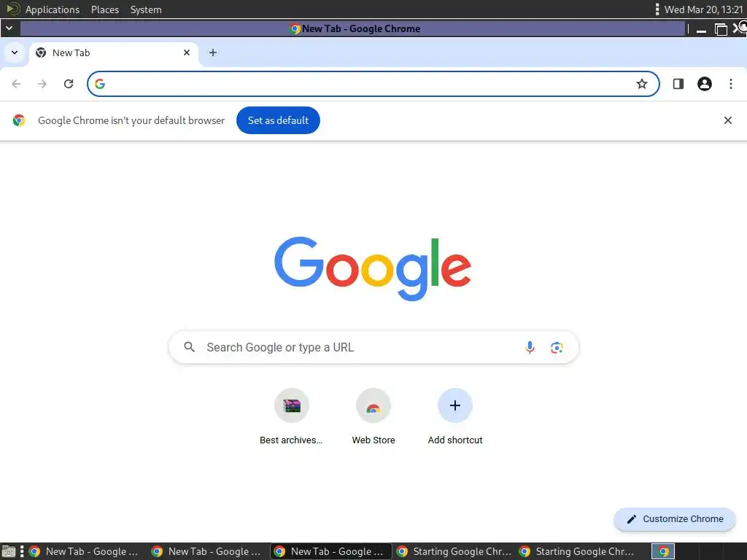Switch to last Starting Google Chrome taskbar item
747x560 pixels.
(x=576, y=551)
